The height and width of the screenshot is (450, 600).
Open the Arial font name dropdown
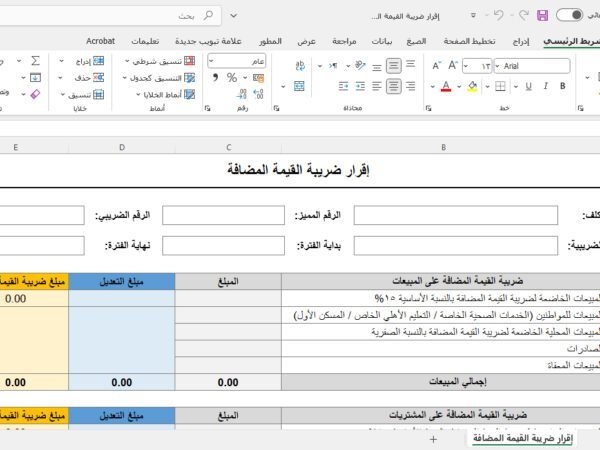coord(497,66)
